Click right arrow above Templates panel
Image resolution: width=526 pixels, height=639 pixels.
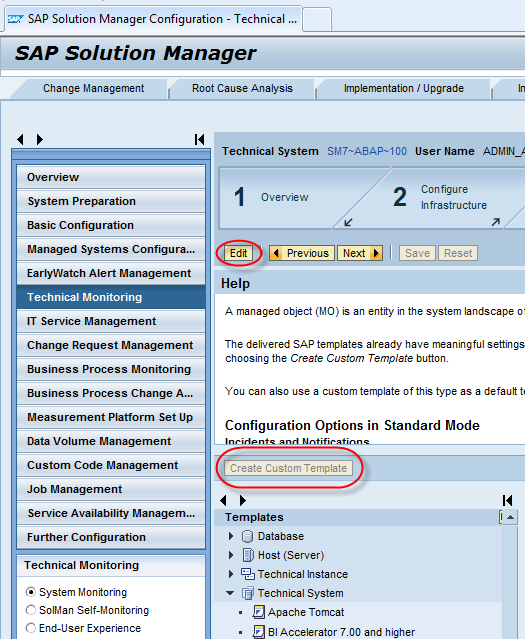coord(242,500)
